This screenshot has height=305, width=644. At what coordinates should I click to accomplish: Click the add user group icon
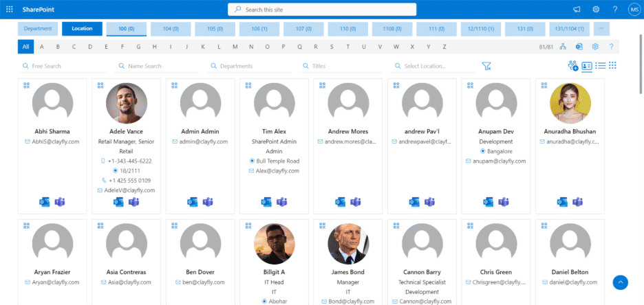pyautogui.click(x=573, y=65)
